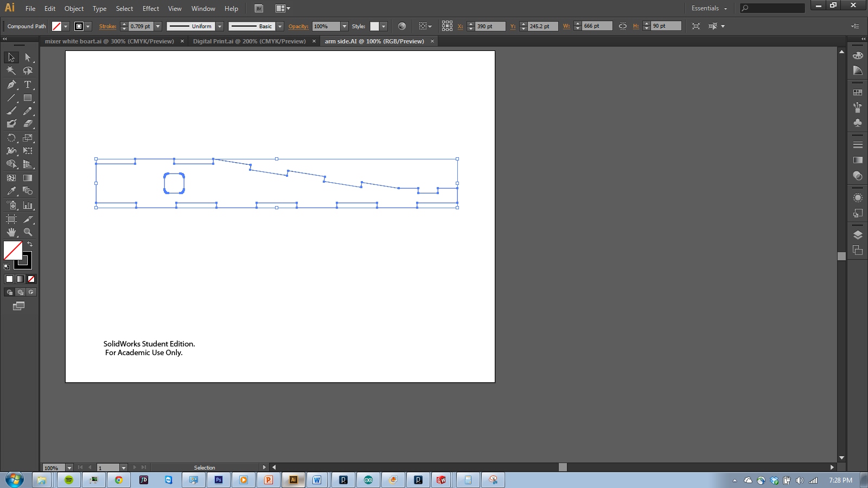868x488 pixels.
Task: Enable Draw Behind mode
Action: (x=20, y=292)
